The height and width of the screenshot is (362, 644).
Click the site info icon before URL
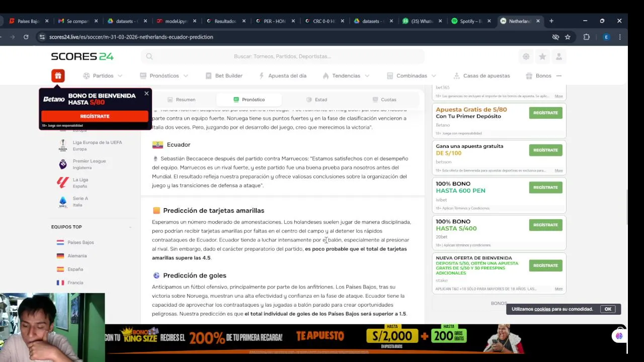tap(42, 37)
